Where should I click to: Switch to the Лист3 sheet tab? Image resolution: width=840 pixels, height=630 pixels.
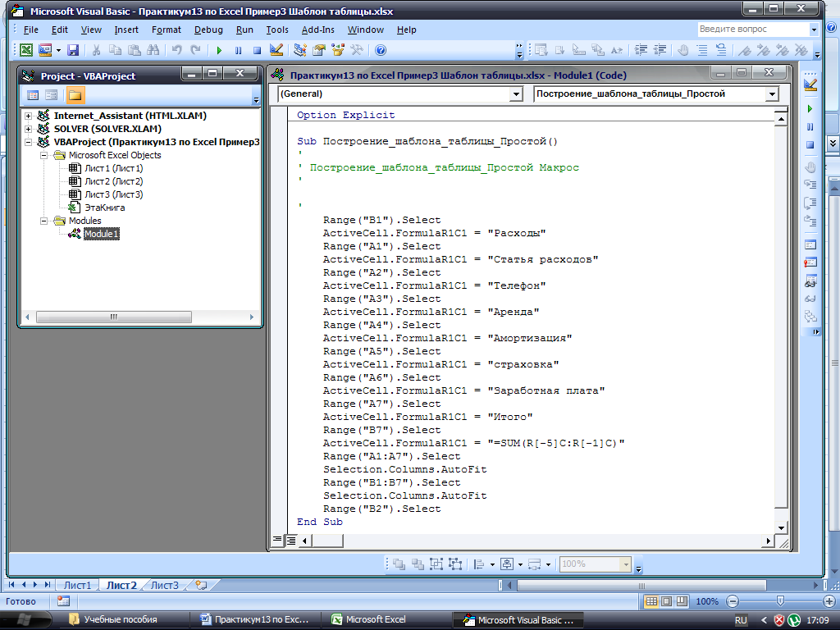coord(164,585)
